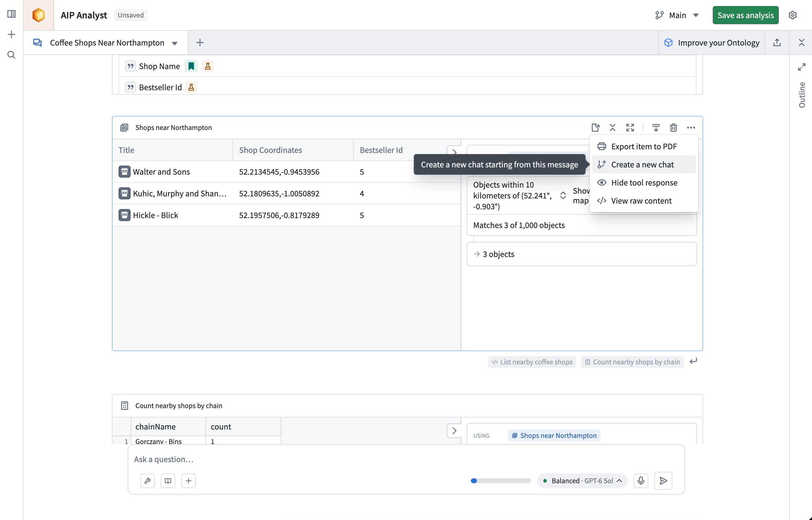Collapse the Shops near Northampton card
This screenshot has width=812, height=520.
tap(612, 128)
